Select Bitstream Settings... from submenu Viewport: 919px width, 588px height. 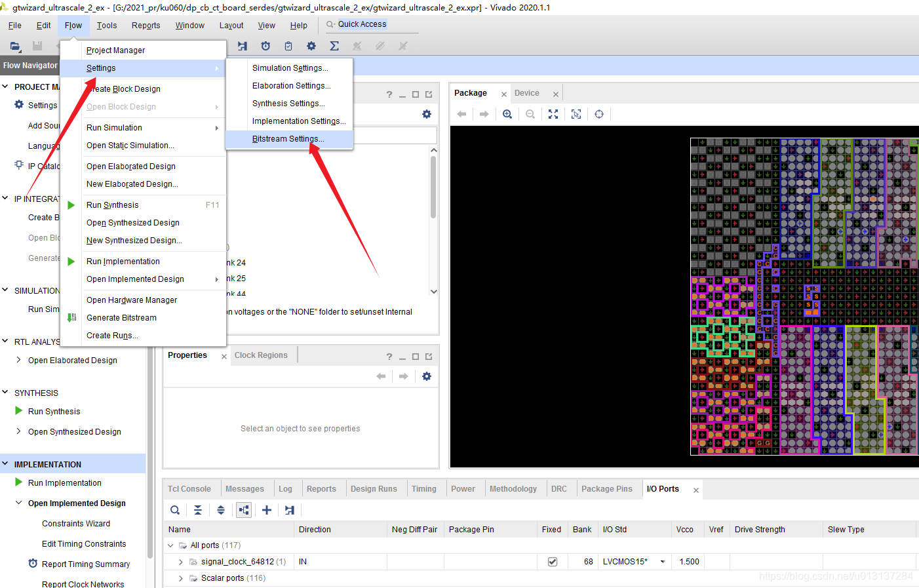(x=289, y=139)
